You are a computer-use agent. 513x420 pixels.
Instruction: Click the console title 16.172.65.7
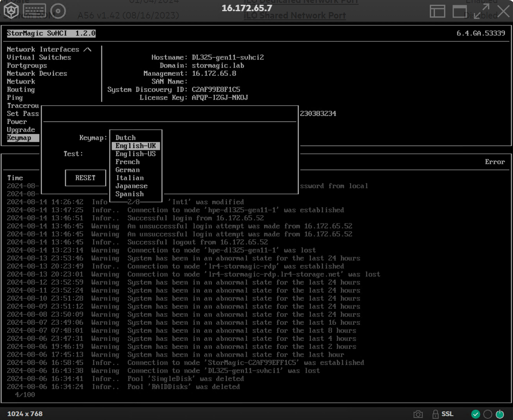point(247,8)
